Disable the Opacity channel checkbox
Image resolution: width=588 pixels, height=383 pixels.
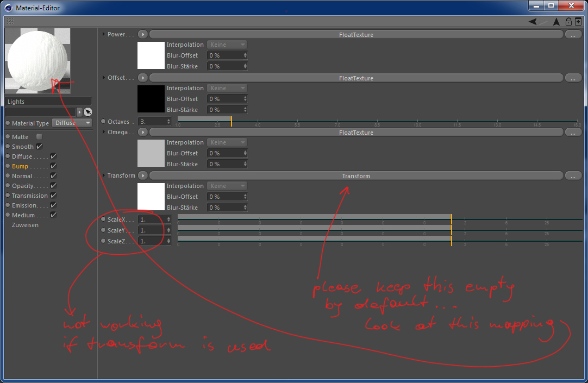point(53,185)
